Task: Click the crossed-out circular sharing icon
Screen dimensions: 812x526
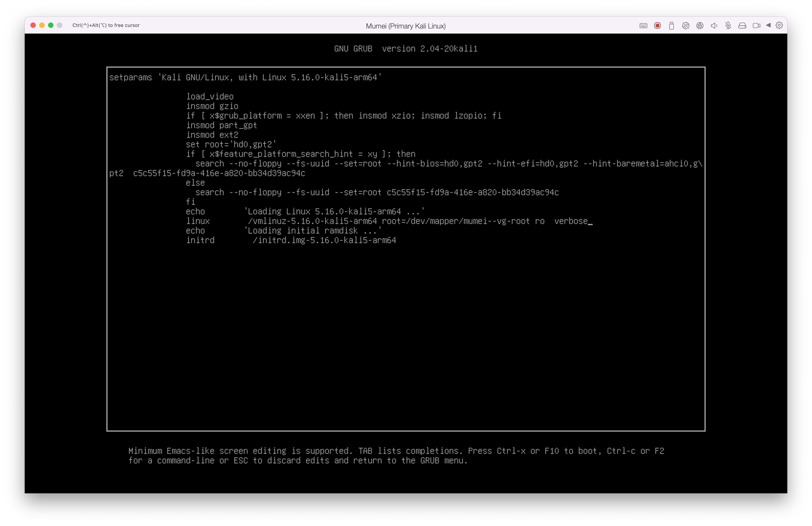Action: pyautogui.click(x=685, y=26)
